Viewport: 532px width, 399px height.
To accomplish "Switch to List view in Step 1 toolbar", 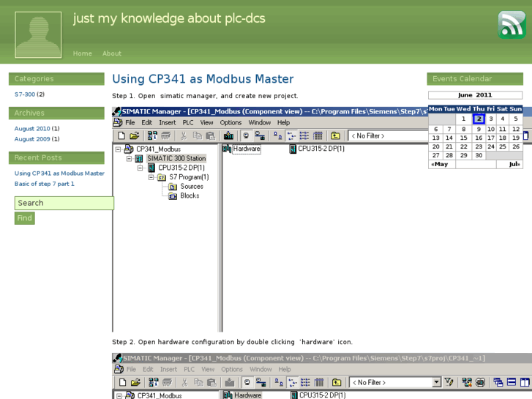I will click(x=304, y=136).
